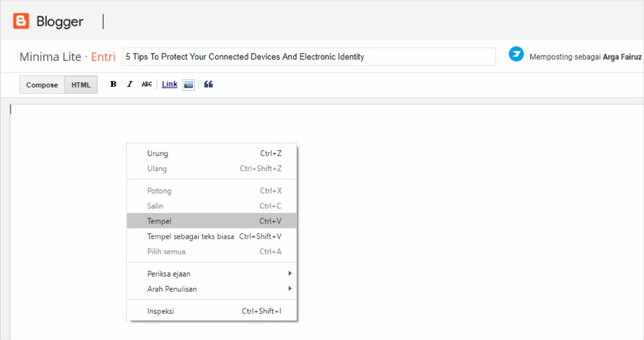
Task: Click the post title input field
Action: pyautogui.click(x=309, y=57)
